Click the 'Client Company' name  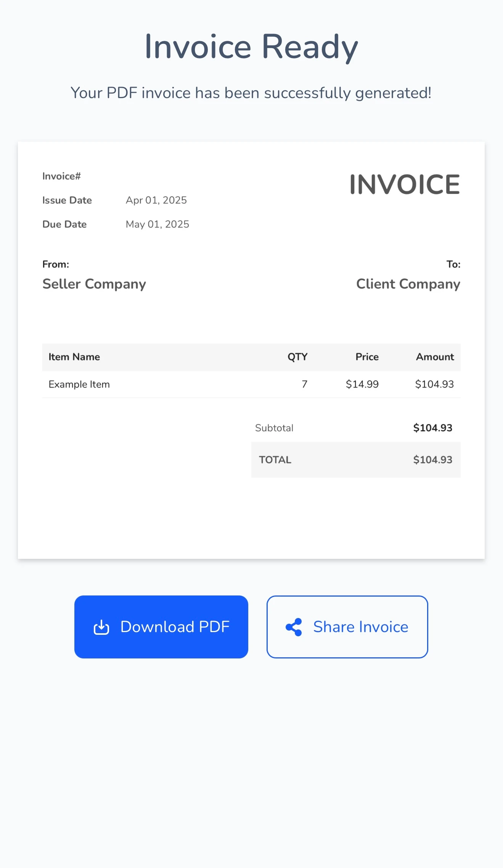coord(408,284)
